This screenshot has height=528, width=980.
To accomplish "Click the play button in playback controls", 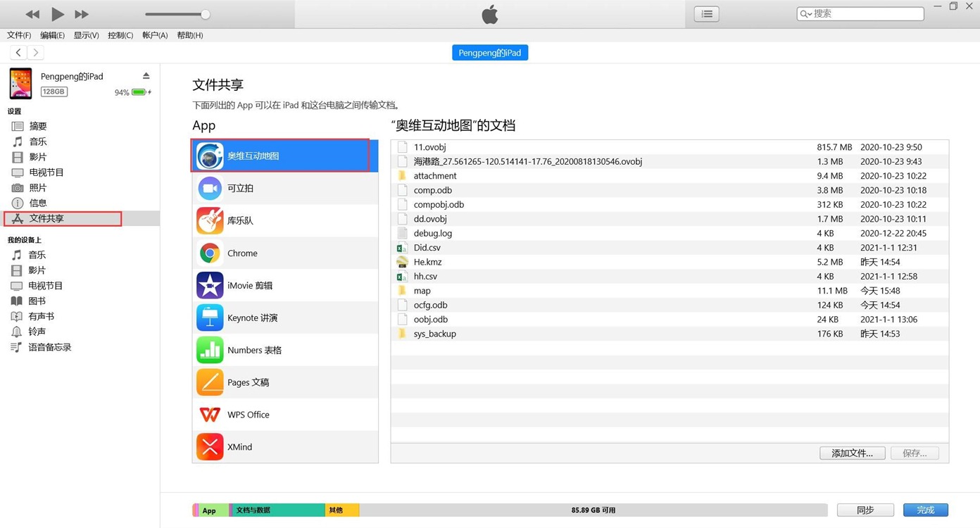I will tap(58, 14).
